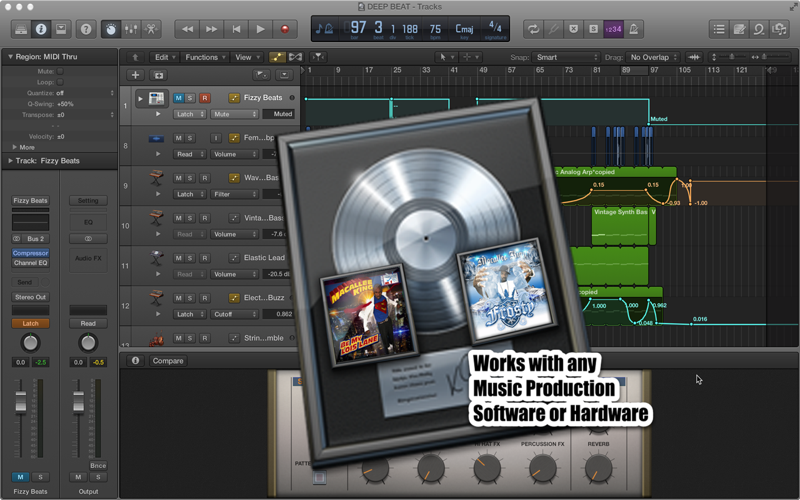The image size is (800, 500).
Task: Add a new track with plus button
Action: (x=135, y=75)
